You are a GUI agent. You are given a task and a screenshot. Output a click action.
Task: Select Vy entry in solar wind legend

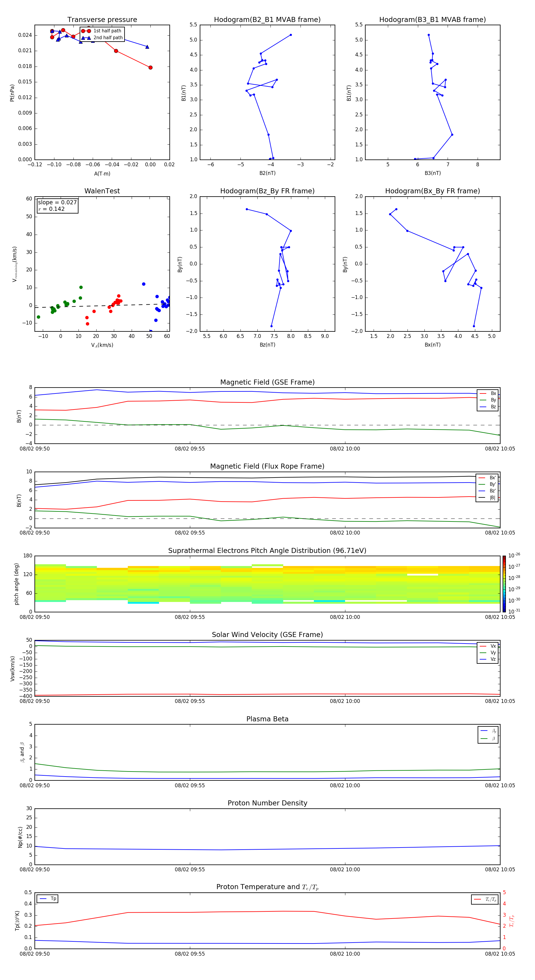tap(488, 653)
